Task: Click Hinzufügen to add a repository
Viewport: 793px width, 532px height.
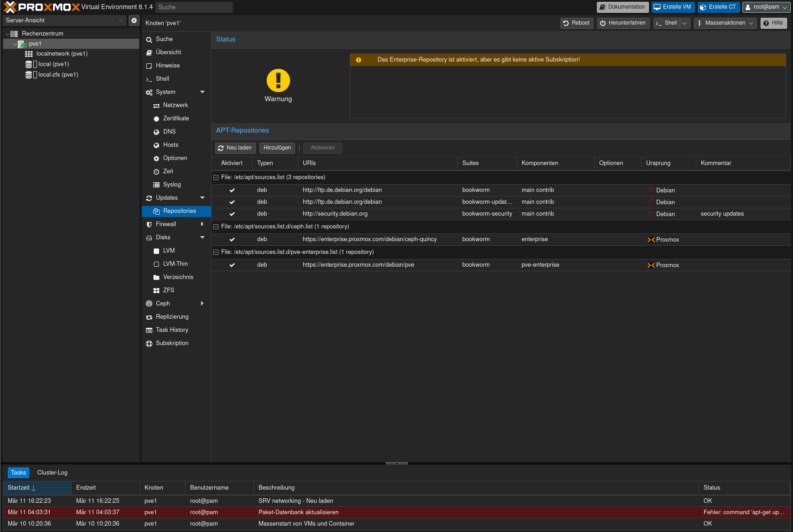Action: click(x=277, y=148)
